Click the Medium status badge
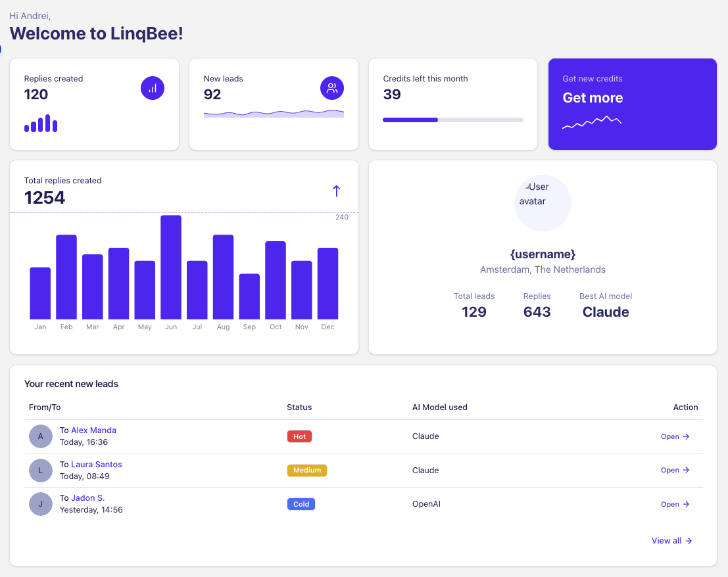This screenshot has width=728, height=577. tap(306, 471)
